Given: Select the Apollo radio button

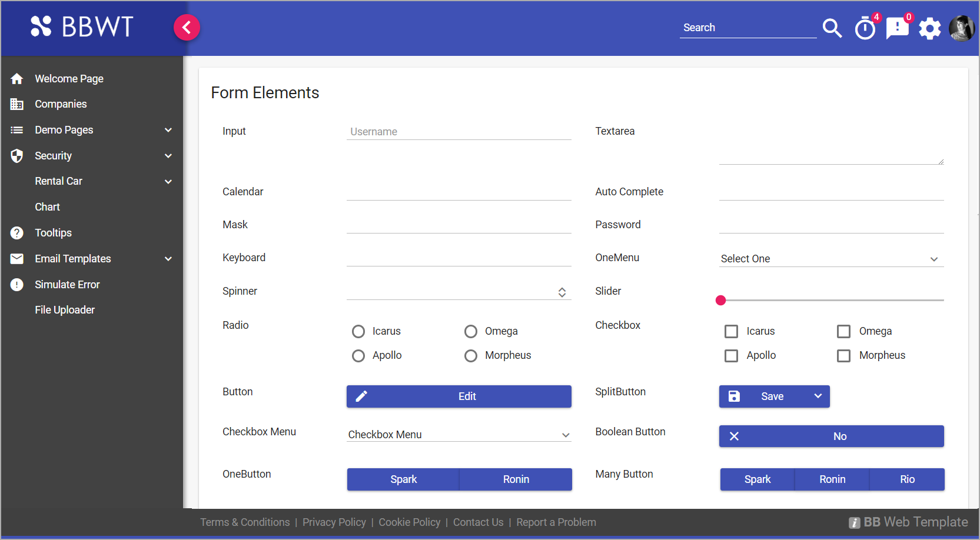Looking at the screenshot, I should 358,355.
